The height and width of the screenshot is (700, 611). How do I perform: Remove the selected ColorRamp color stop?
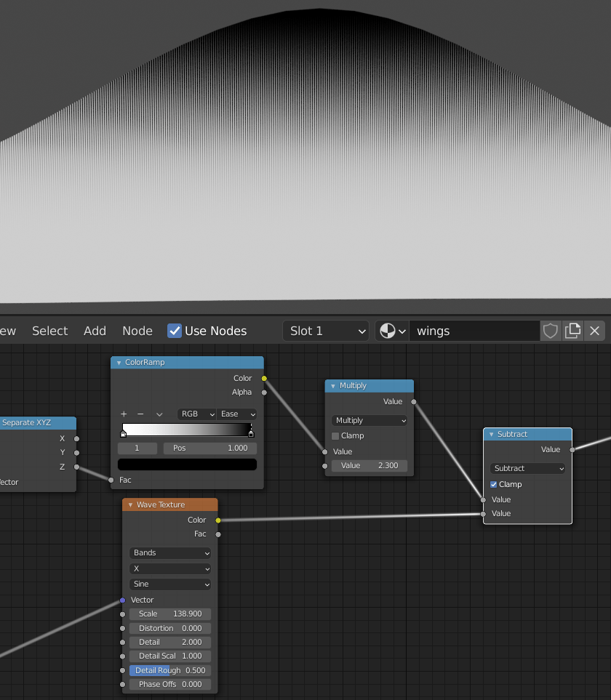140,414
